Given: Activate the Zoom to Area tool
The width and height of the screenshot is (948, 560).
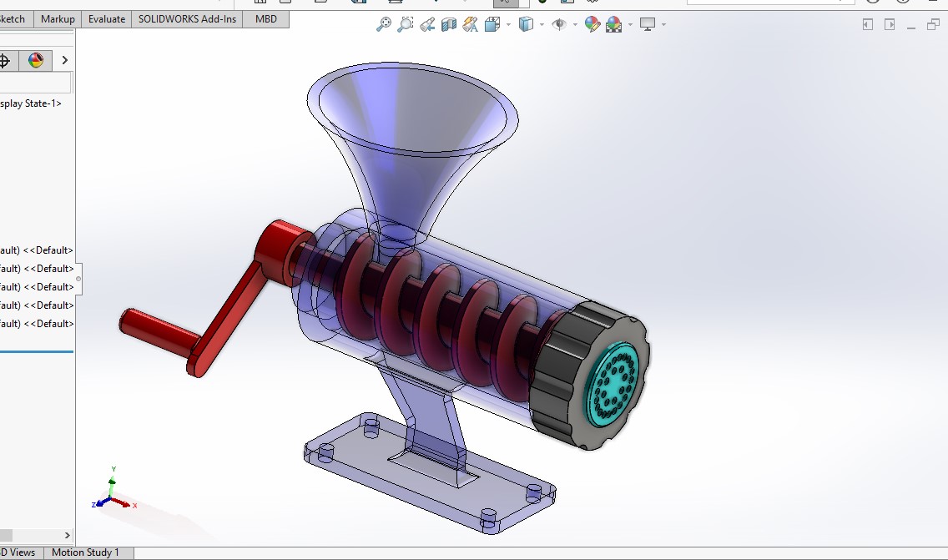Looking at the screenshot, I should [x=405, y=24].
